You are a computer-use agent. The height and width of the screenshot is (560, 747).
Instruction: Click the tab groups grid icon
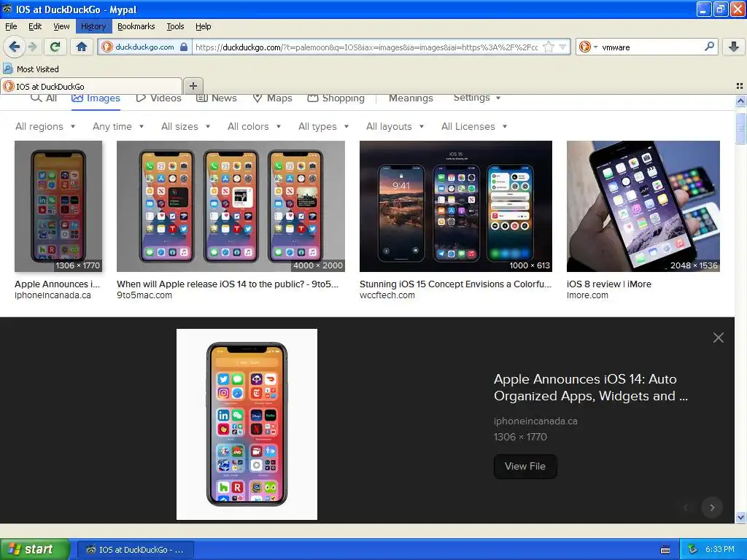click(740, 86)
